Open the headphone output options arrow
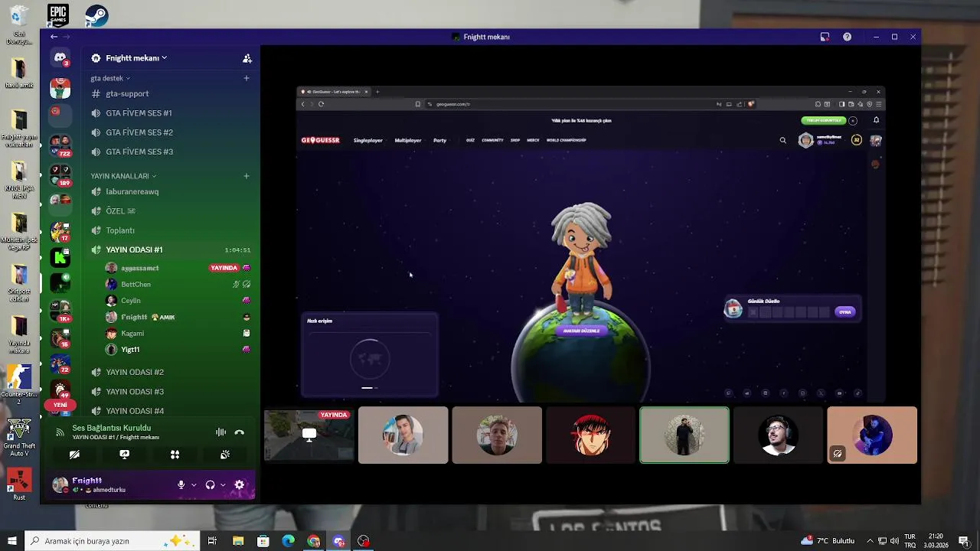This screenshot has width=980, height=551. pos(223,484)
